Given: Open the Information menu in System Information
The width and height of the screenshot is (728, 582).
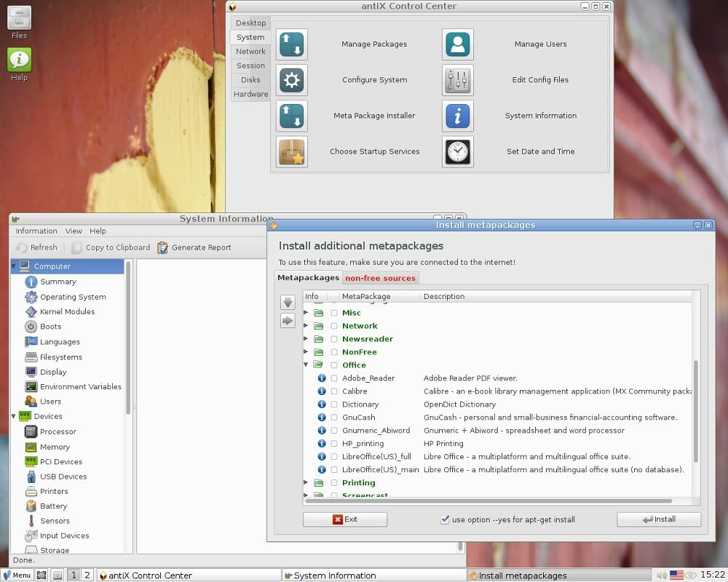Looking at the screenshot, I should coord(35,231).
